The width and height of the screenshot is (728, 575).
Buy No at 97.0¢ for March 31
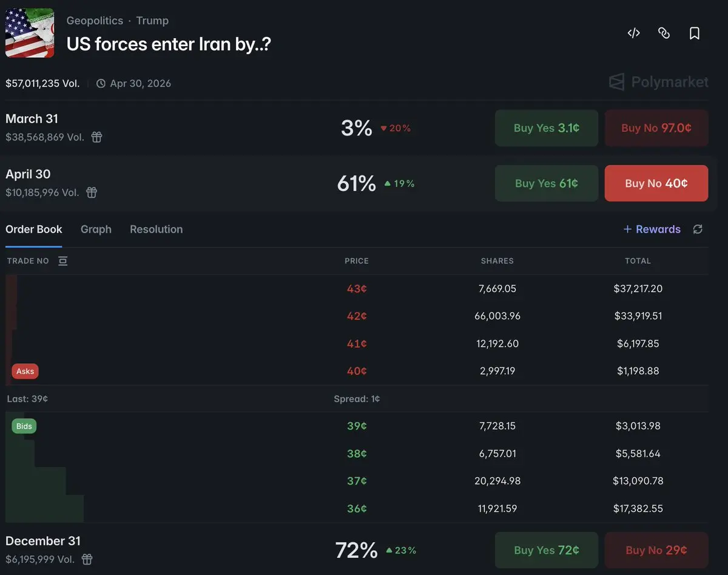click(x=656, y=128)
